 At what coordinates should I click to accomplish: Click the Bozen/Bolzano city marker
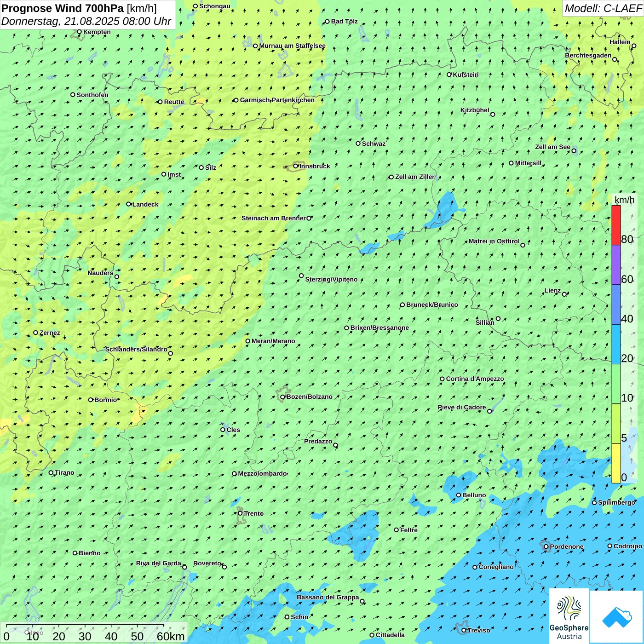tap(282, 397)
